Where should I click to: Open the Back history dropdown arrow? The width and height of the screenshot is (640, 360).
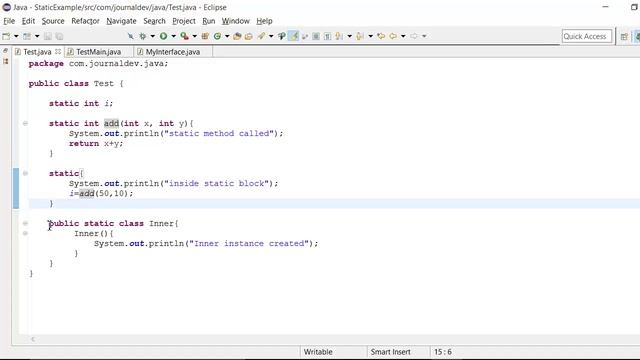pyautogui.click(x=403, y=36)
